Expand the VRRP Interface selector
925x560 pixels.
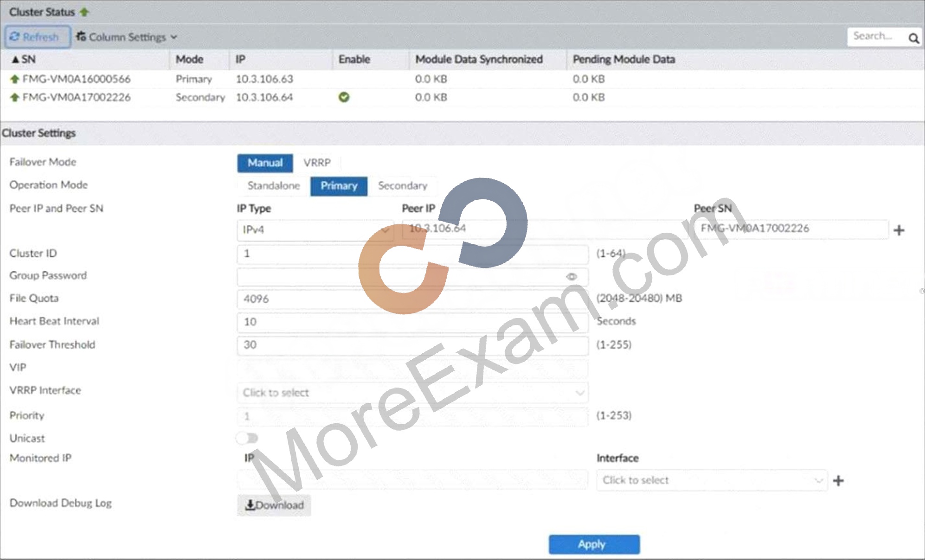point(413,393)
